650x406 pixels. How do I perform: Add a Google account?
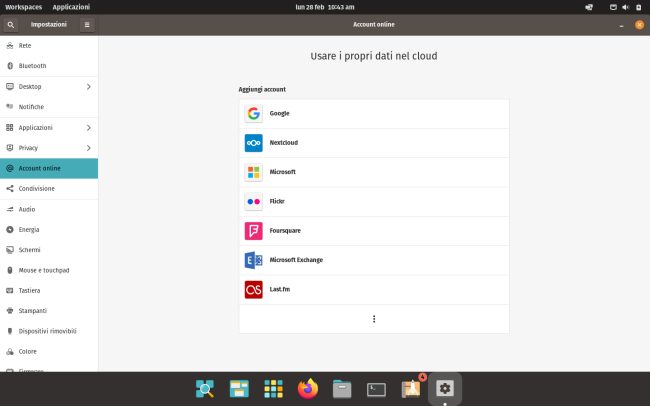(x=374, y=114)
